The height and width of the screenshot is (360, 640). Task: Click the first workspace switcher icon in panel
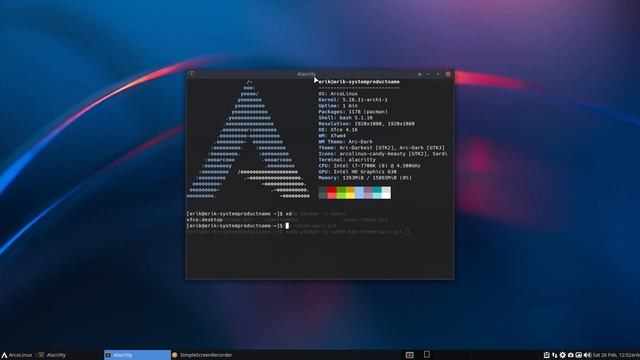click(409, 355)
